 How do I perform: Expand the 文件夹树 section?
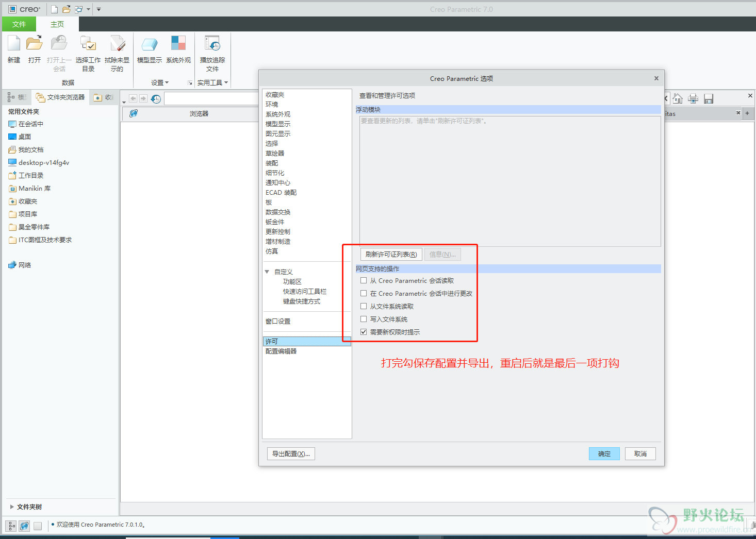[x=12, y=507]
